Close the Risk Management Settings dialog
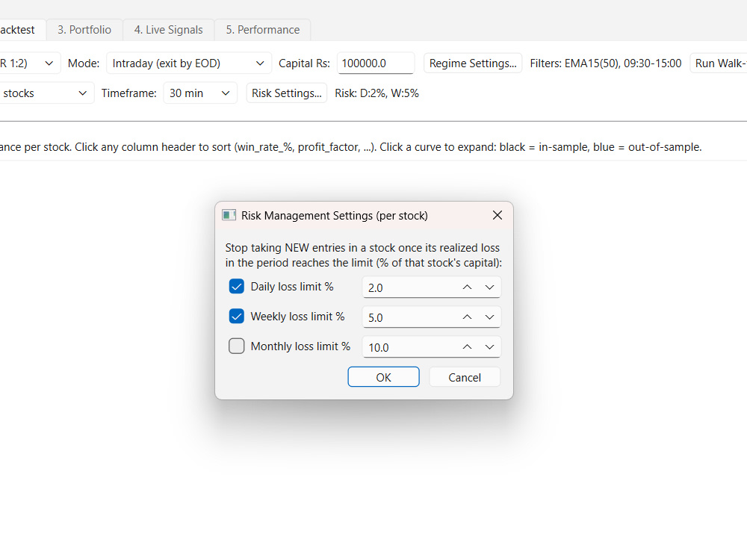747x560 pixels. pos(498,215)
